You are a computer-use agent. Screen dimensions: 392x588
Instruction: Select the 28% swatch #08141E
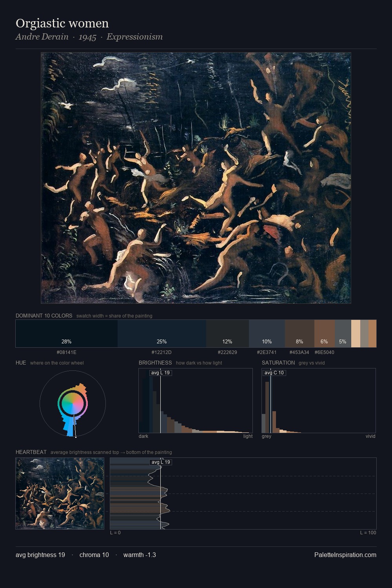coord(67,334)
